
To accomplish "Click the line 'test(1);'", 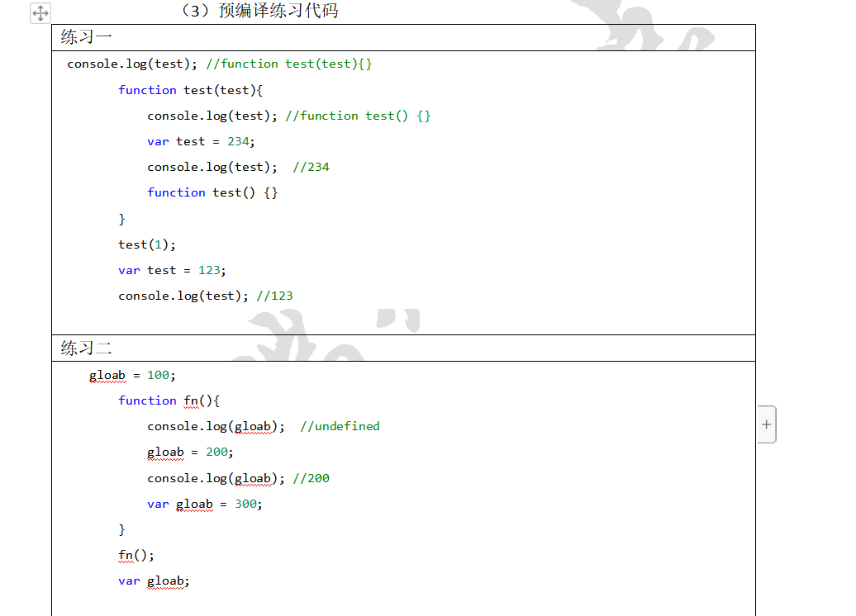I will coord(147,244).
